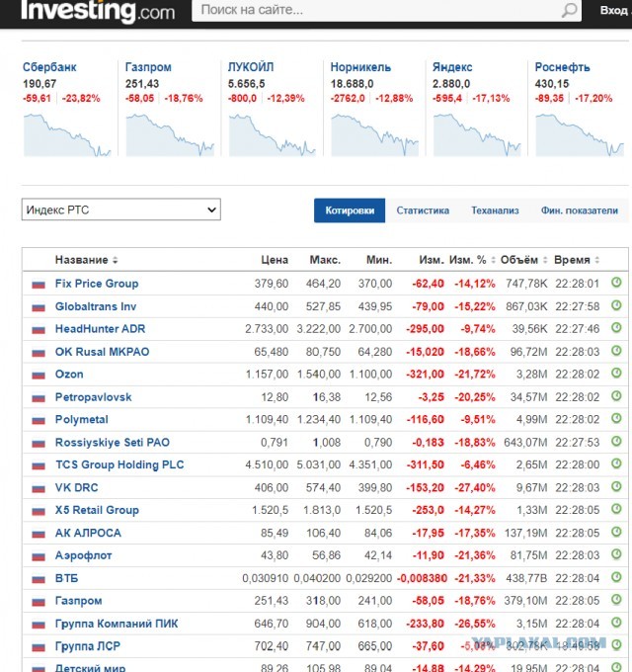This screenshot has width=632, height=672.
Task: Open the Индекс РТС dropdown
Action: [x=121, y=210]
